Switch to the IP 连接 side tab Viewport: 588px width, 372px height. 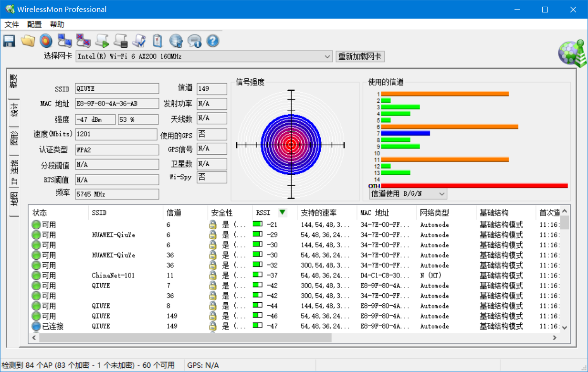coord(14,172)
